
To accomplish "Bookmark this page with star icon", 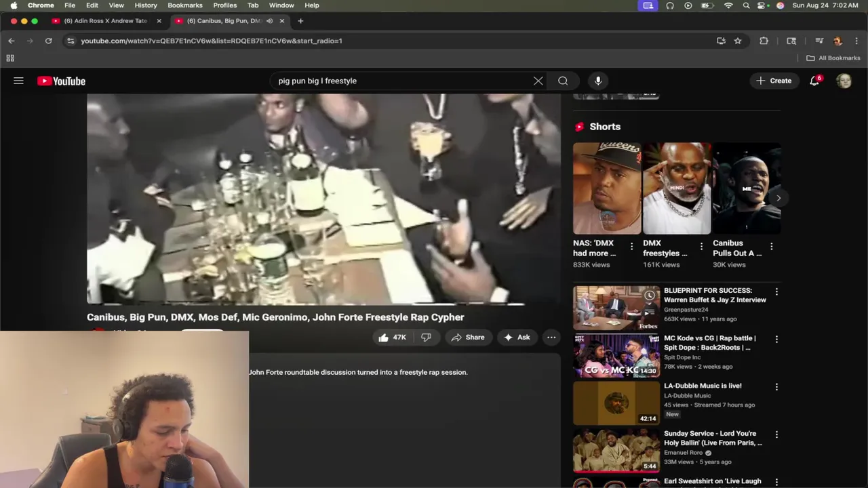I will tap(738, 41).
